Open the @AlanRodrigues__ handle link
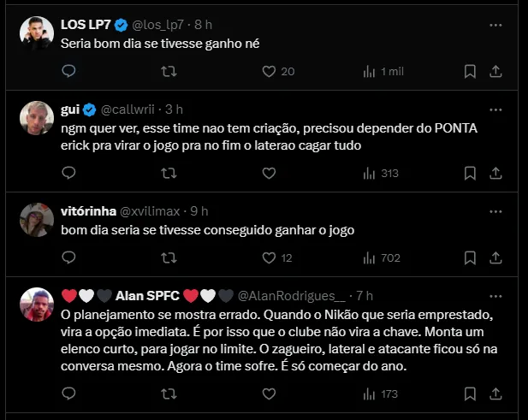528x420 pixels. 291,295
